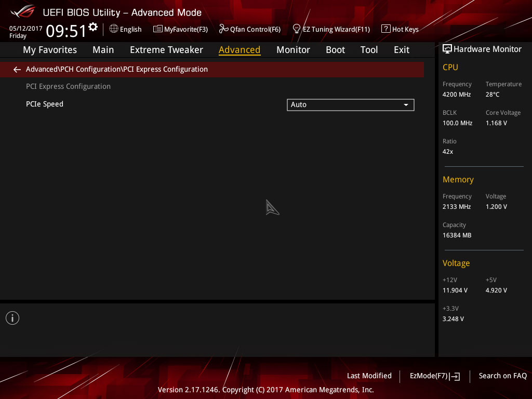Open the PCIe Speed Auto dropdown

coord(351,105)
